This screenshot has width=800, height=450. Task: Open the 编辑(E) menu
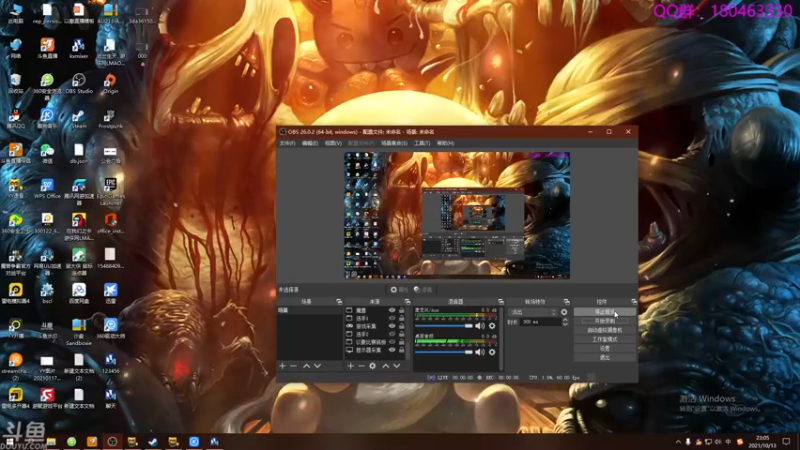(310, 143)
